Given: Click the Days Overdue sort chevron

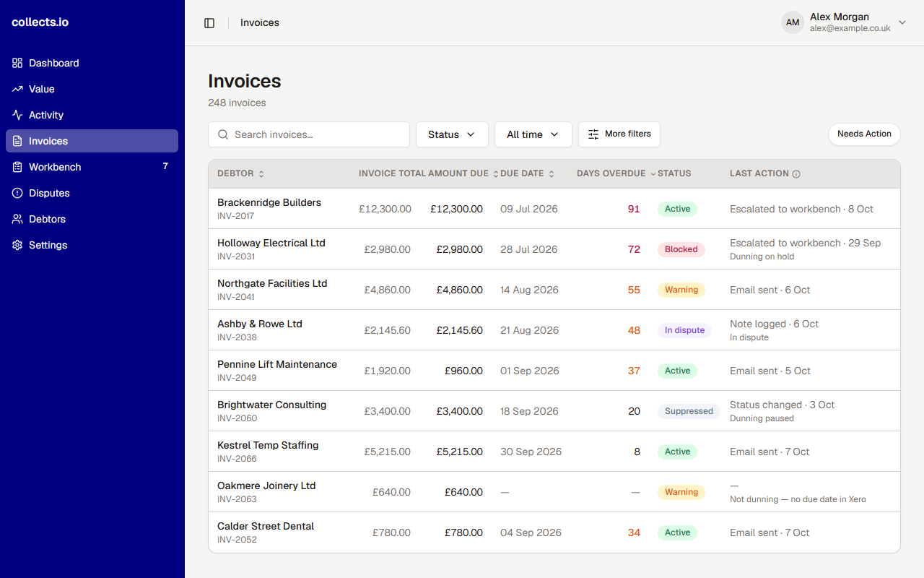Looking at the screenshot, I should [653, 174].
